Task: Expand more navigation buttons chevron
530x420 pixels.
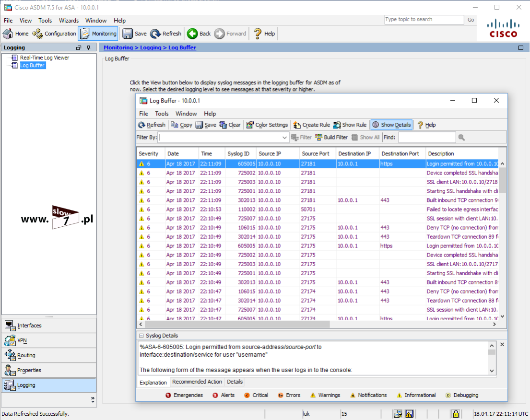Action: 93,399
